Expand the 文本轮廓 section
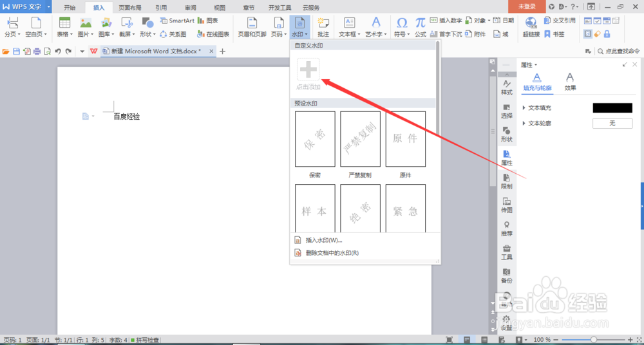The image size is (644, 345). point(524,123)
